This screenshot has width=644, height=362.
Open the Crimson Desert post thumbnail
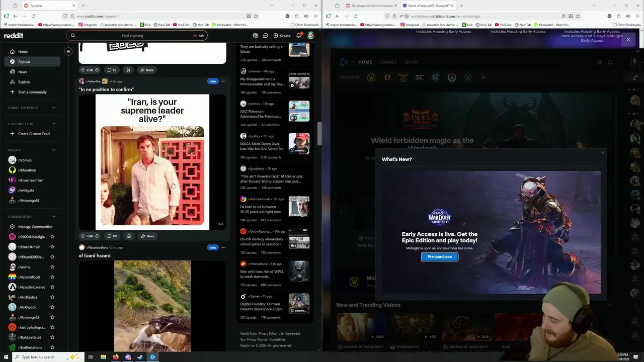pos(299,304)
